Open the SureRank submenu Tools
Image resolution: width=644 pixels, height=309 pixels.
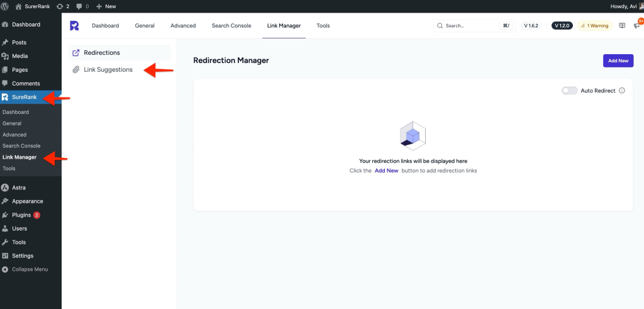click(9, 169)
